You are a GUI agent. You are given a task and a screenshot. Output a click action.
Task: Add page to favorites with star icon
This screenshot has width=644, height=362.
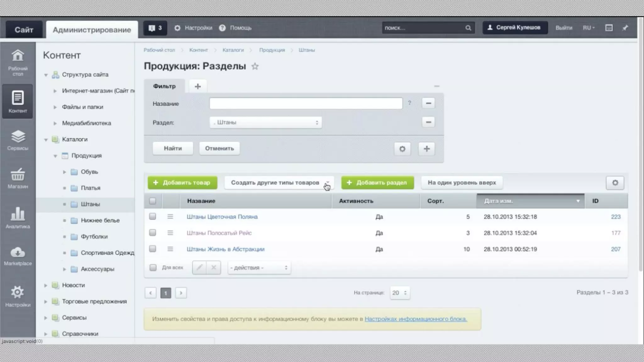click(x=255, y=66)
